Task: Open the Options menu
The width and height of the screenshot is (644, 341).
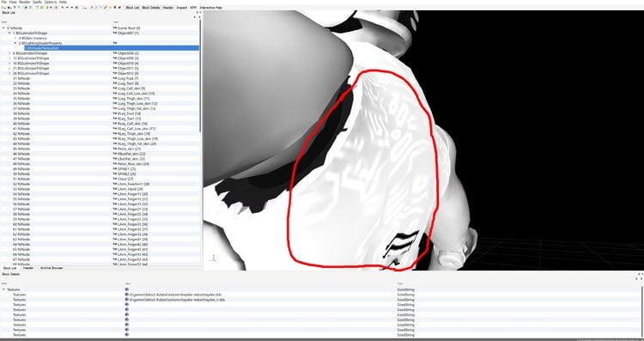Action: pos(51,2)
